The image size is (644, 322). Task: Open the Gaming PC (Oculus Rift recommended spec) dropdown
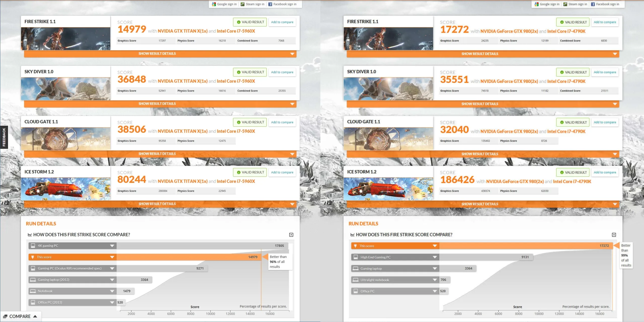point(112,268)
